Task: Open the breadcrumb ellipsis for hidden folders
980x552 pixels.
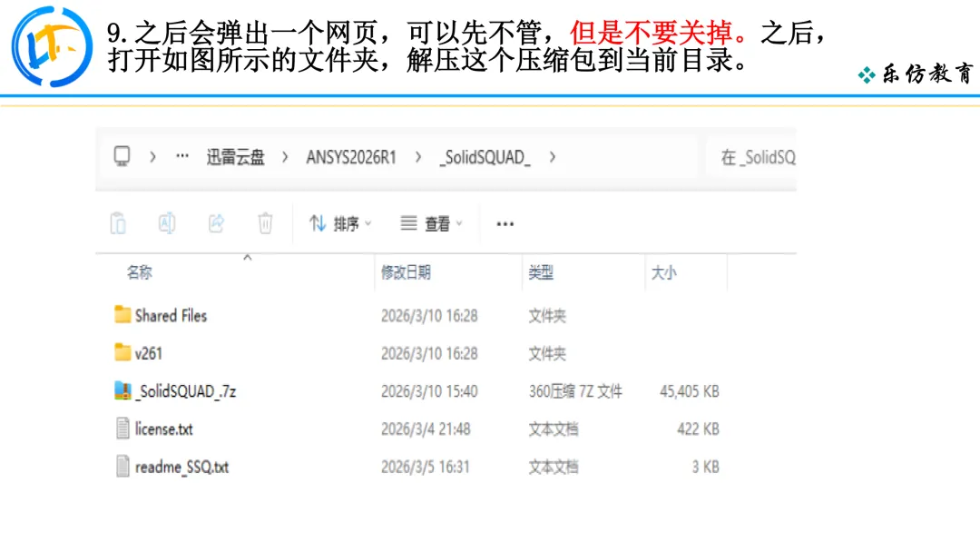Action: coord(181,156)
